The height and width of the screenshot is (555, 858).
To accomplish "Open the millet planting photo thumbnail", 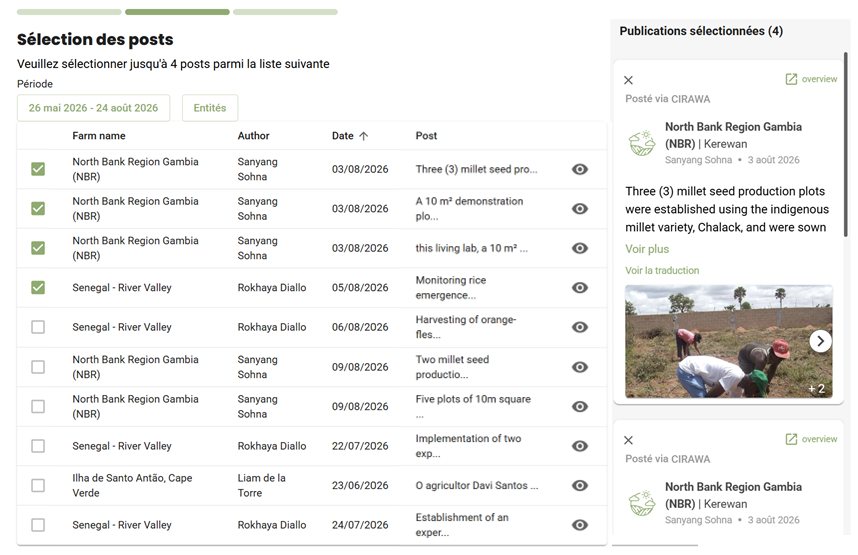I will 728,341.
